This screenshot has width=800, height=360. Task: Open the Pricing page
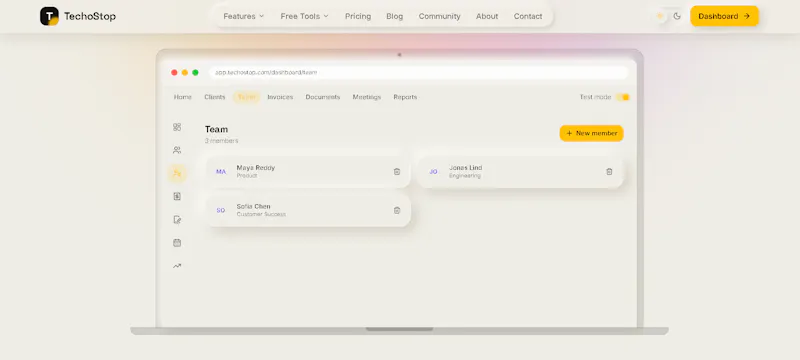[x=358, y=16]
